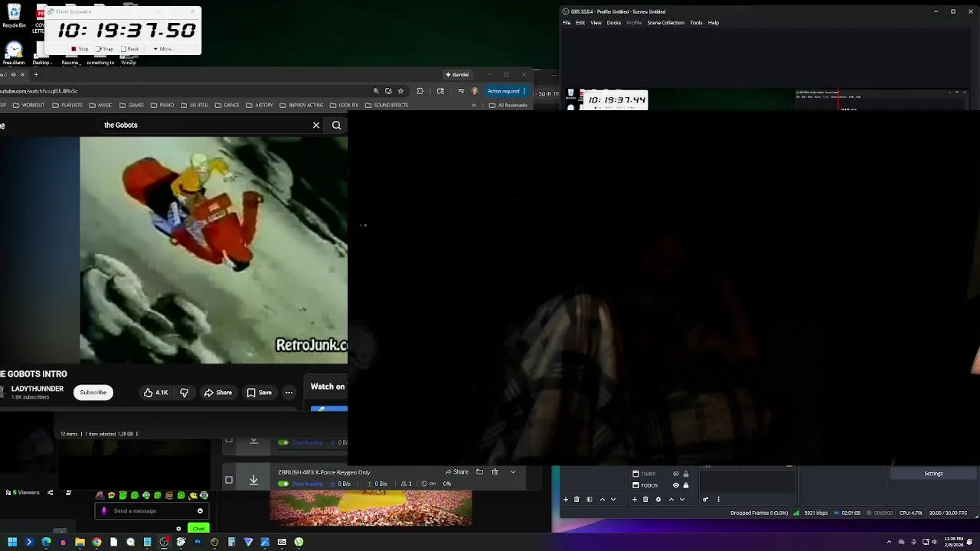980x551 pixels.
Task: Open the WORKOUT bookmarks folder
Action: [x=29, y=105]
